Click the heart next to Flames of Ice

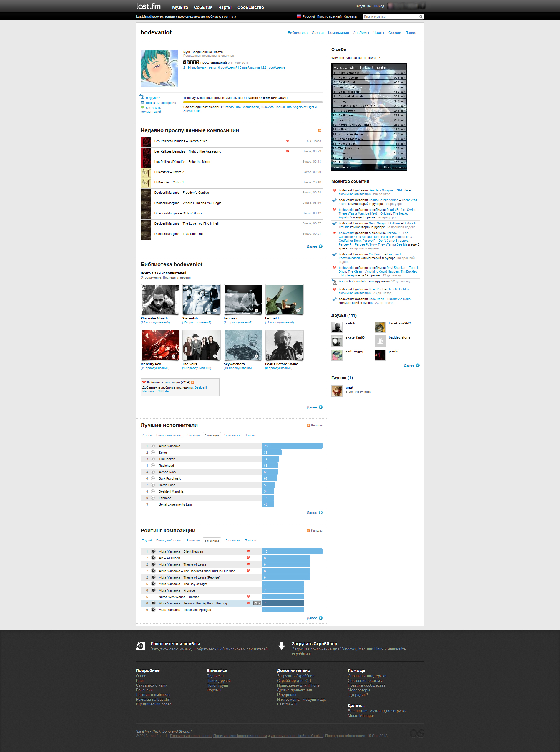pos(288,141)
